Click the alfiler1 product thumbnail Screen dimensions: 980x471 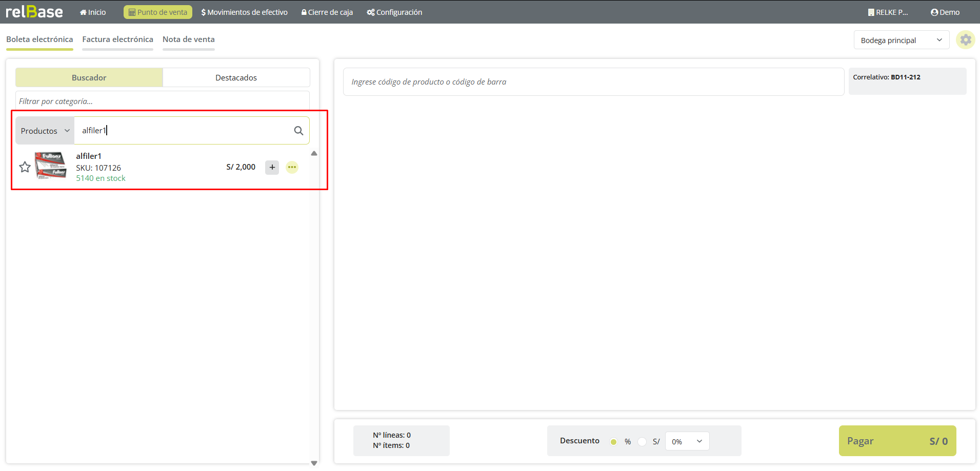pos(50,165)
